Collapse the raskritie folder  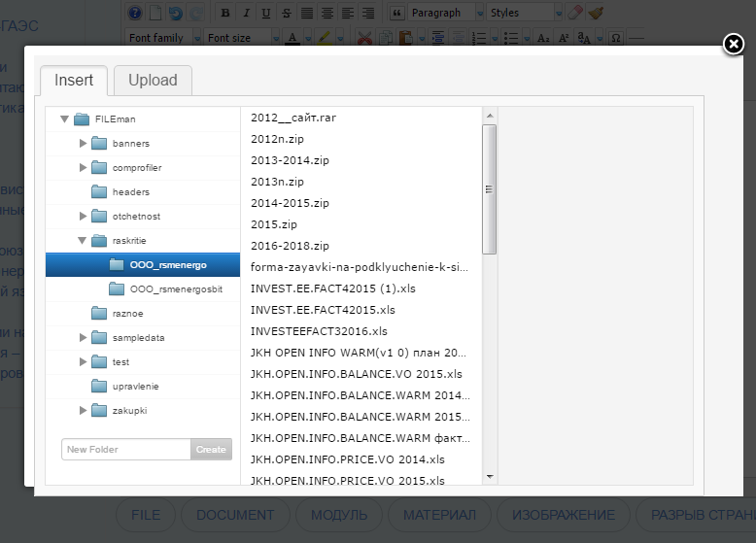click(x=83, y=240)
